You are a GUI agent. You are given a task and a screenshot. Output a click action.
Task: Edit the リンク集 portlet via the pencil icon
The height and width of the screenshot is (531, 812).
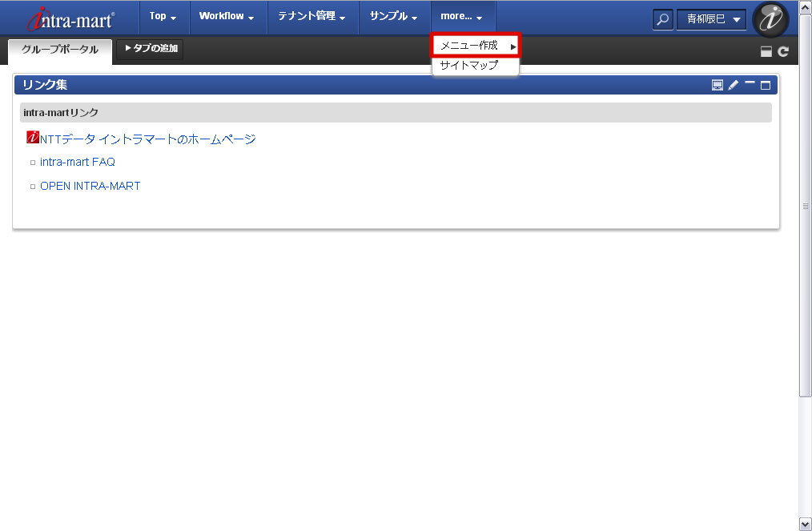point(733,84)
